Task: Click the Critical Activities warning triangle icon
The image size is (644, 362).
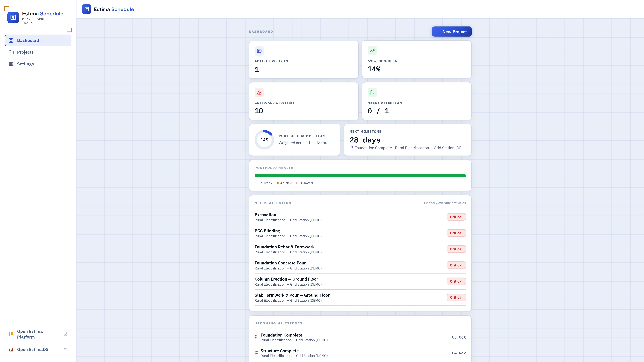Action: (259, 92)
